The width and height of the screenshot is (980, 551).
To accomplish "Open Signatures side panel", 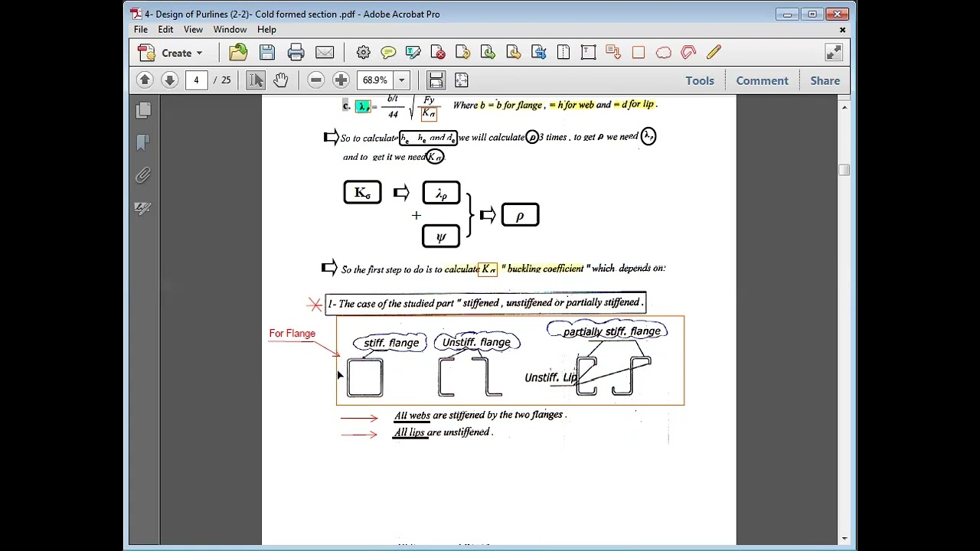I will point(143,208).
